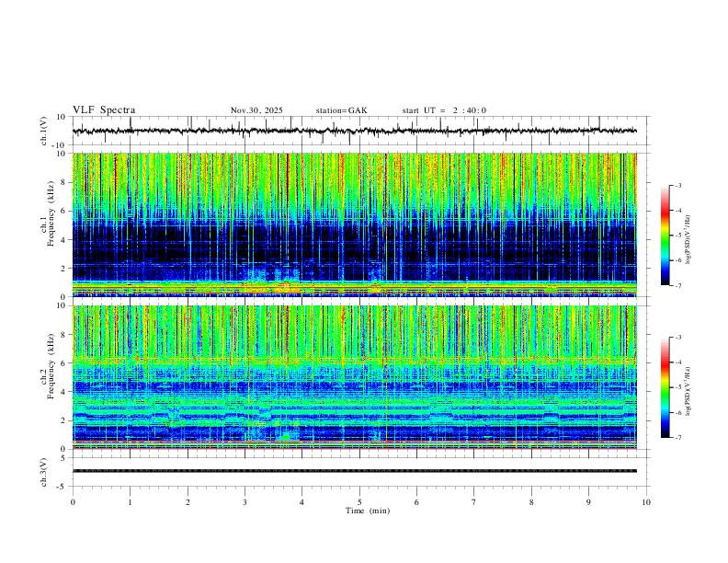Screen dimensions: 728x563
Task: Click the ch.3 voltage trace band
Action: 355,471
